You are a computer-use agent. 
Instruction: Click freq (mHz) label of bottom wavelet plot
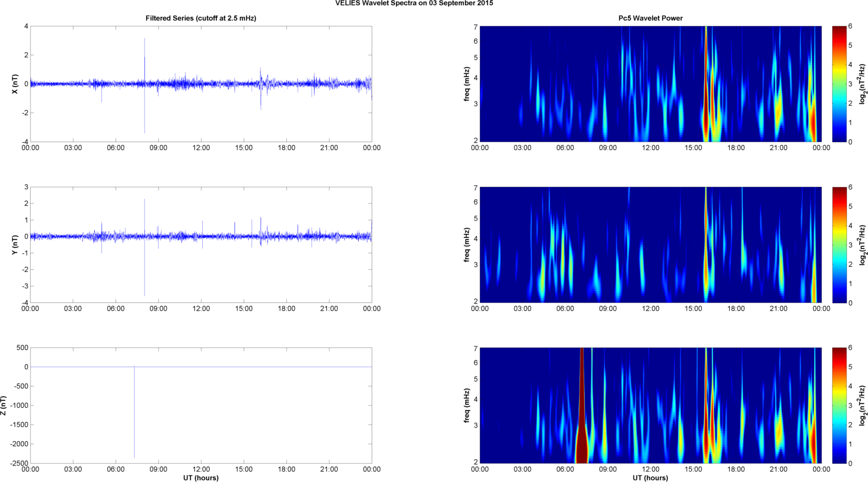click(467, 406)
